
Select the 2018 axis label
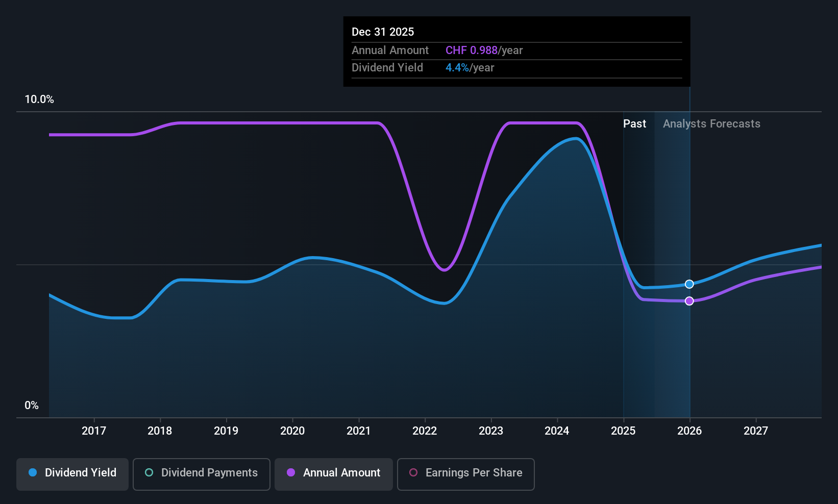coord(160,431)
